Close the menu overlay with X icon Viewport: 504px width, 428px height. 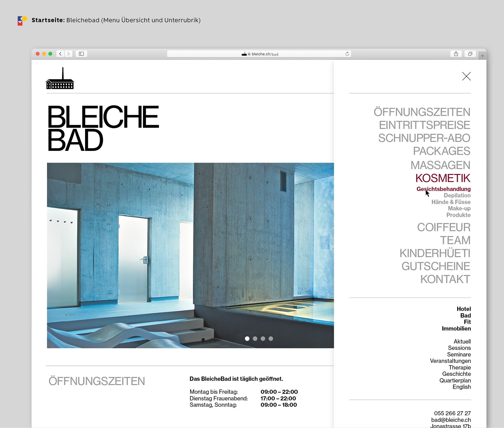pyautogui.click(x=466, y=76)
